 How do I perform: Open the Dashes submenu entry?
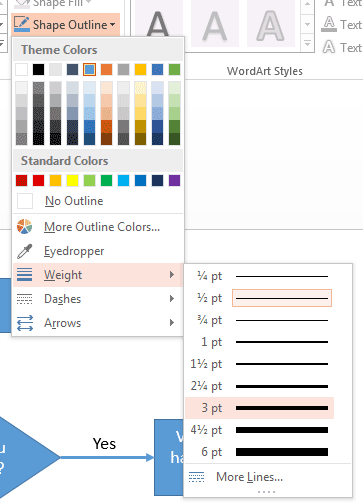[98, 299]
